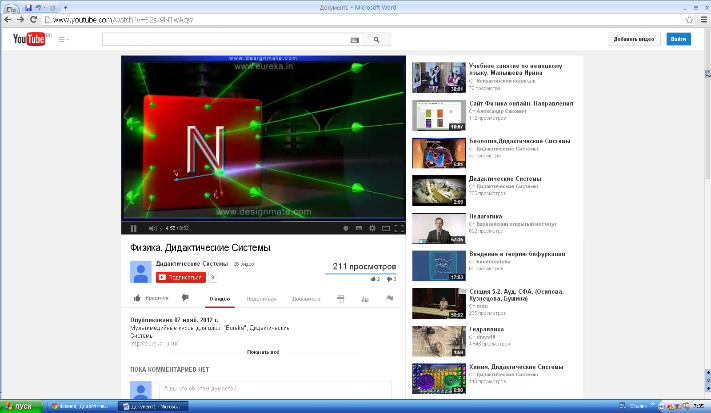The height and width of the screenshot is (413, 711).
Task: Click the description website link
Action: (x=154, y=344)
